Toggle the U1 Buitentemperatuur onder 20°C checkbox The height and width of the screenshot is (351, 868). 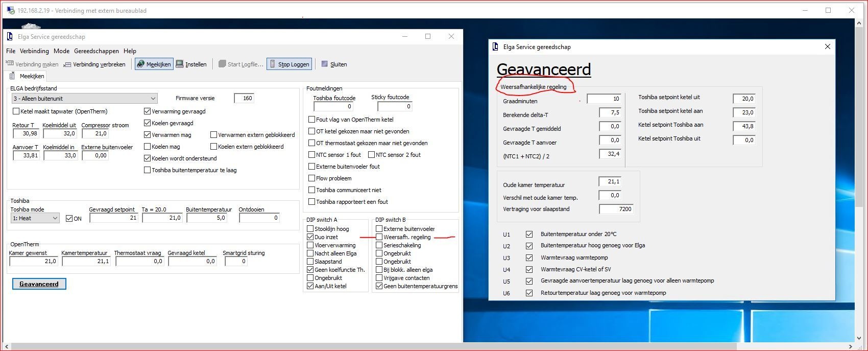click(x=529, y=235)
